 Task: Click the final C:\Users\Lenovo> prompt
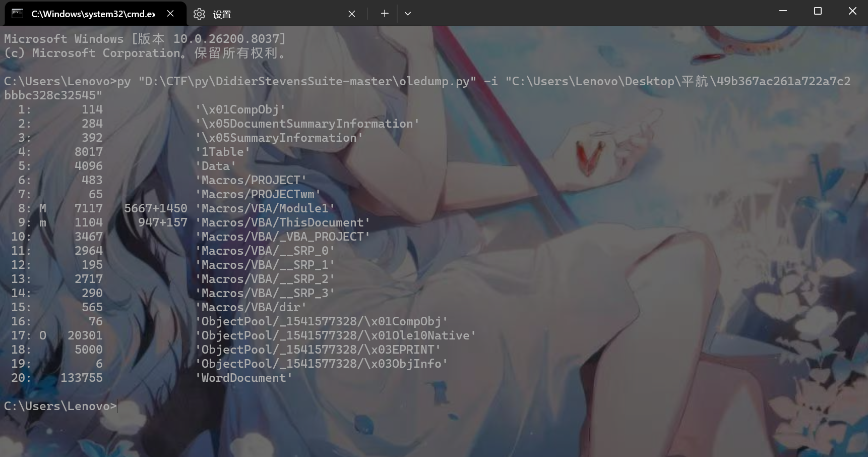coord(60,406)
